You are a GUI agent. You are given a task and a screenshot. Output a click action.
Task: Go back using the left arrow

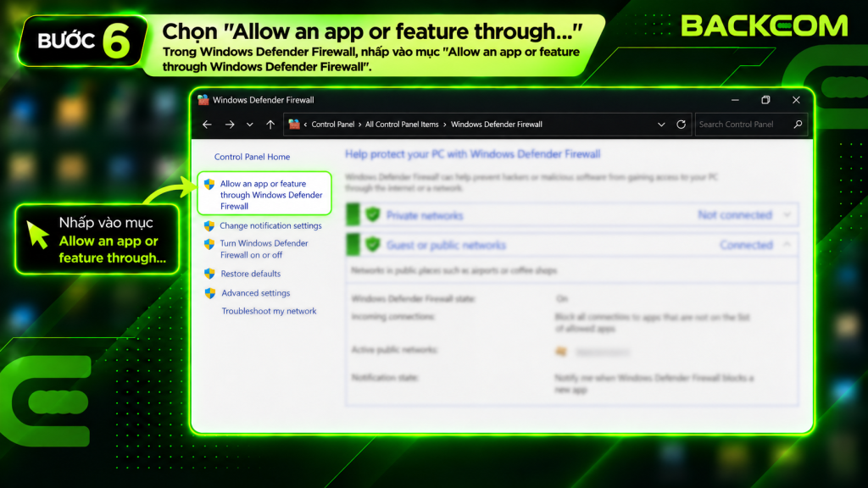207,125
